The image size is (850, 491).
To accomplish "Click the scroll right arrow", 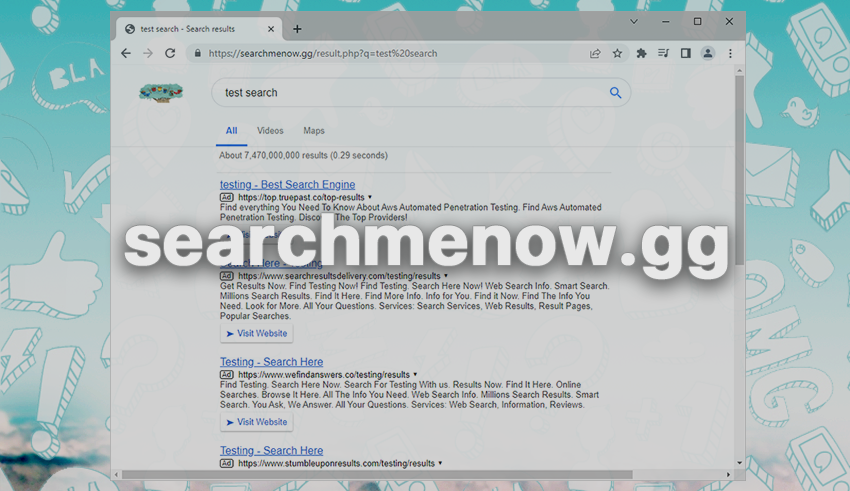I will click(729, 475).
